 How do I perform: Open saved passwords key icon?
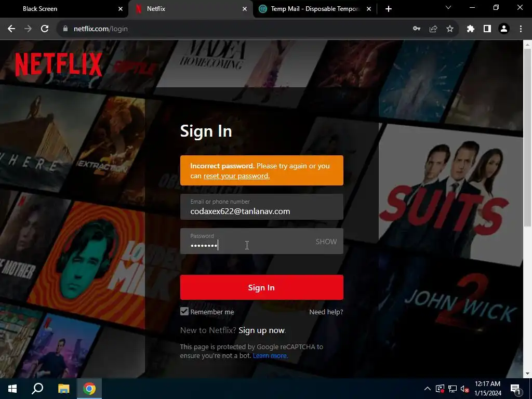click(417, 29)
